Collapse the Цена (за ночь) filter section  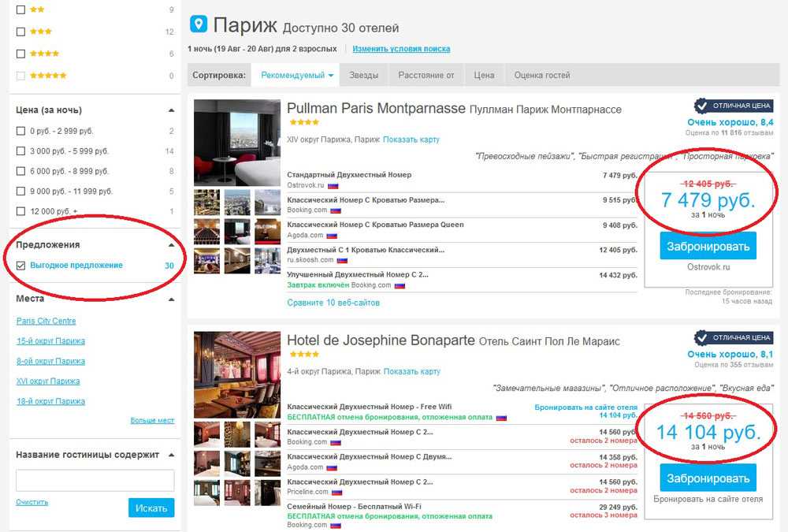pyautogui.click(x=171, y=110)
